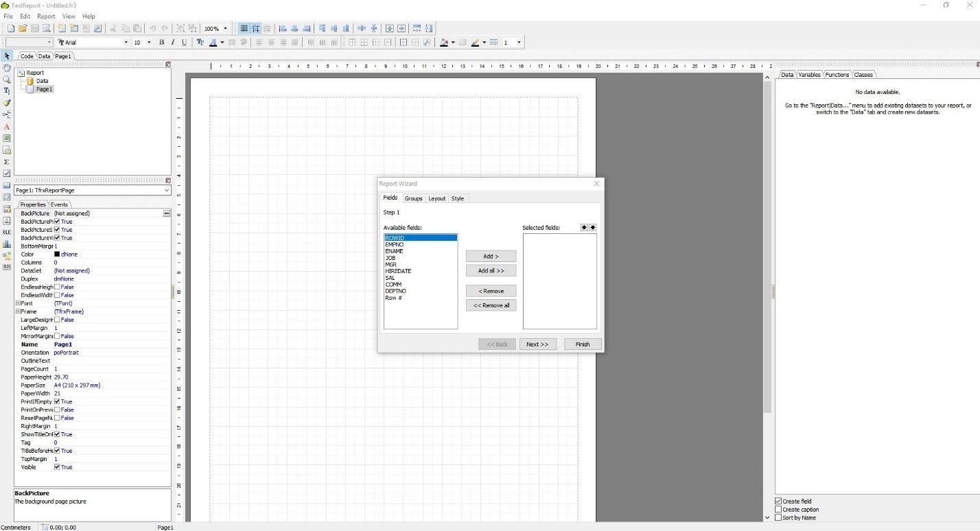Click the Open report folder icon
This screenshot has width=980, height=531.
tap(22, 28)
